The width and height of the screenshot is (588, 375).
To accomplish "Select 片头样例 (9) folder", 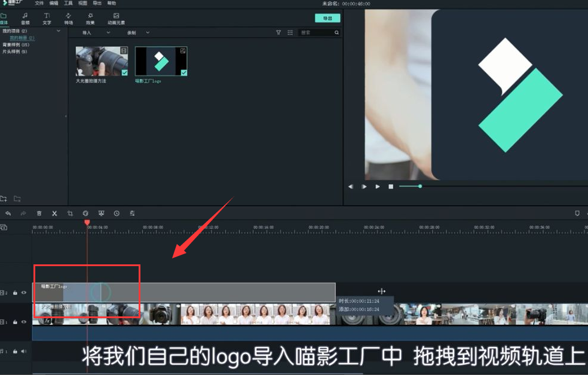I will [14, 51].
